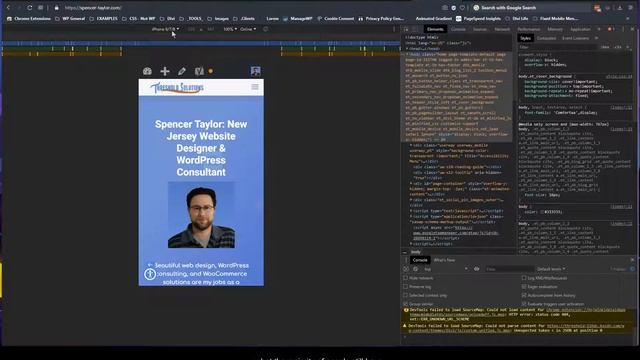The width and height of the screenshot is (640, 360).
Task: Click red extension icon in browser toolbar
Action: tap(598, 8)
